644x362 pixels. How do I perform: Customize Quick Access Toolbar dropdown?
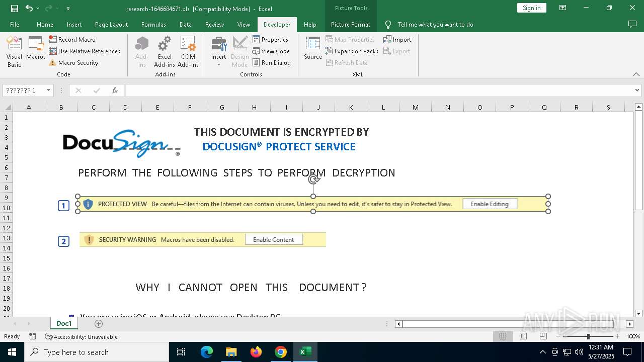pos(68,8)
